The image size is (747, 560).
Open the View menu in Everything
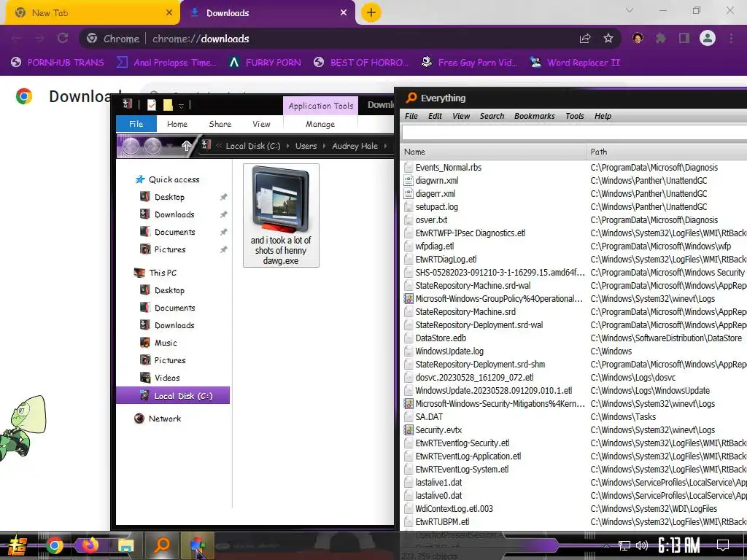tap(461, 116)
